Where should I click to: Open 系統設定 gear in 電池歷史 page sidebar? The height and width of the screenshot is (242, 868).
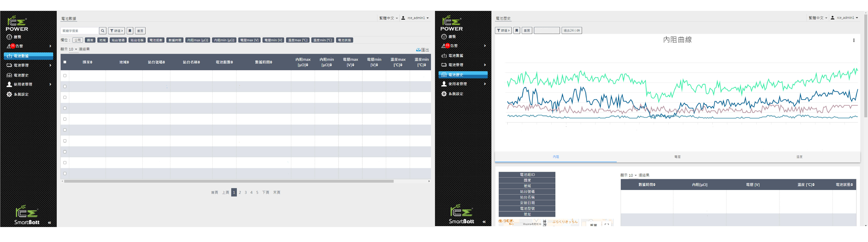pos(444,94)
